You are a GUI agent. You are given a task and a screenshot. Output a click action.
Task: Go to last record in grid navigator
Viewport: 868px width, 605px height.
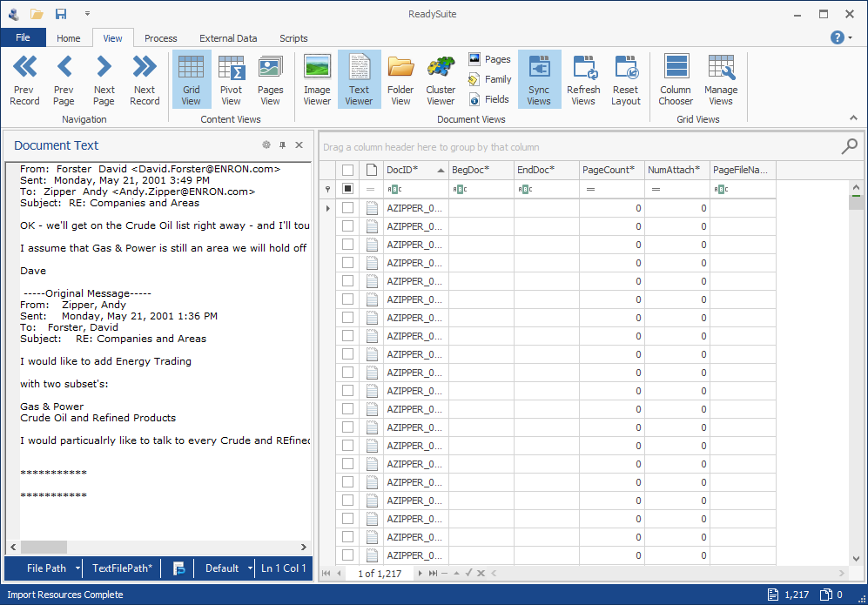[433, 574]
